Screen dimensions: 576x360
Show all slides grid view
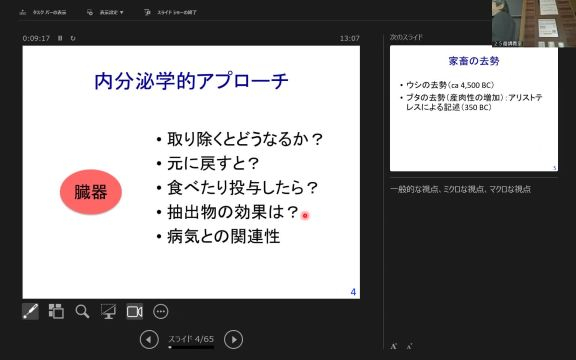coord(56,312)
